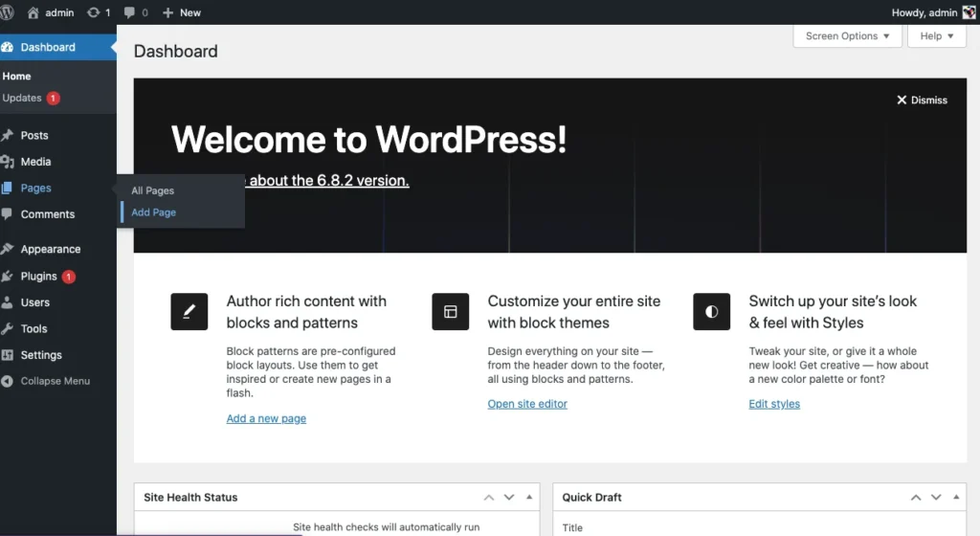Open comments bubble icon in admin bar
This screenshot has width=980, height=536.
(x=129, y=12)
